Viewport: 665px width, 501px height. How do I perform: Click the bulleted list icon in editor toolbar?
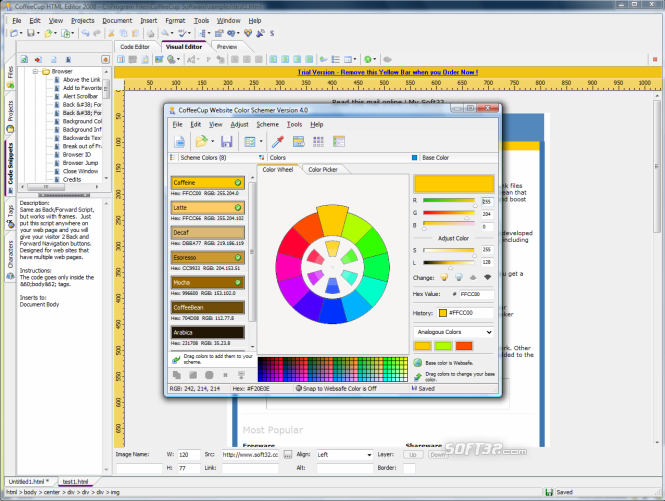point(335,59)
